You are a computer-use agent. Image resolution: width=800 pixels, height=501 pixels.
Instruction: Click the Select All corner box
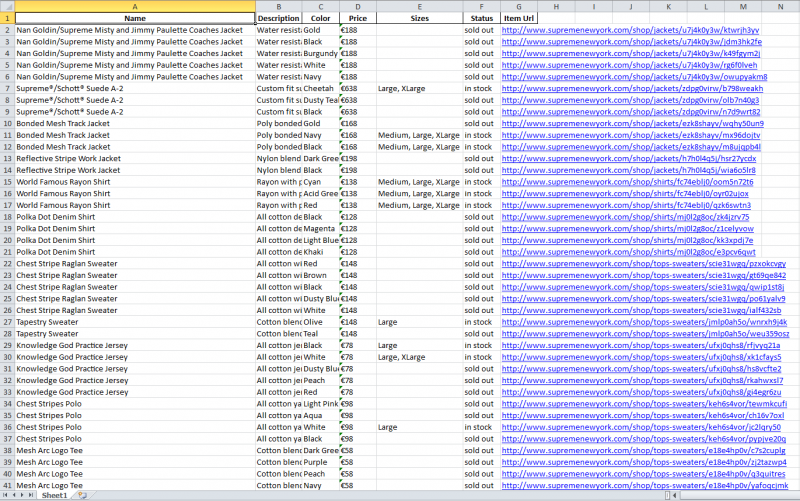pos(7,6)
